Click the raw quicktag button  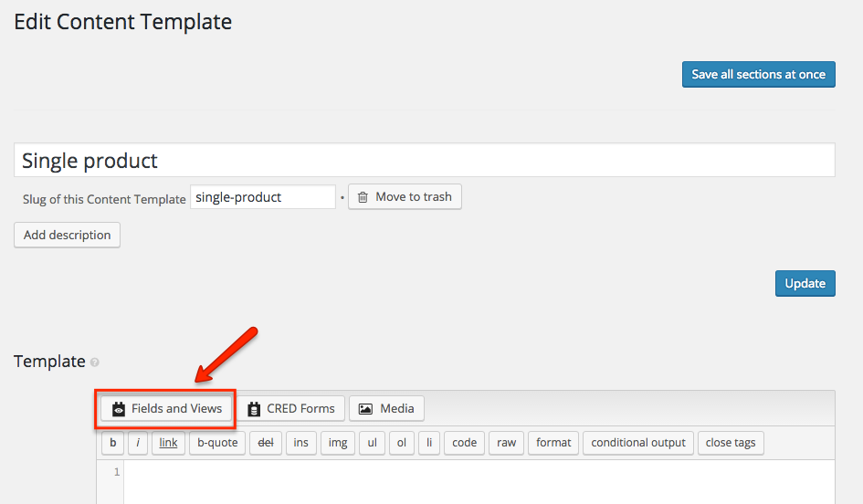pyautogui.click(x=506, y=443)
